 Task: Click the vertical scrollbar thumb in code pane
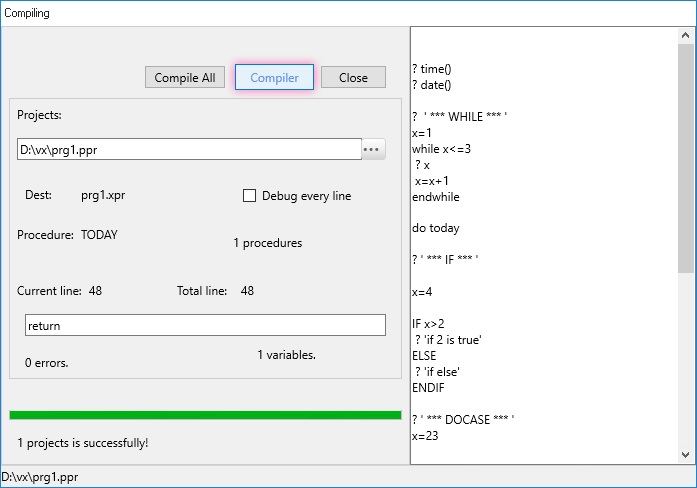click(x=685, y=160)
